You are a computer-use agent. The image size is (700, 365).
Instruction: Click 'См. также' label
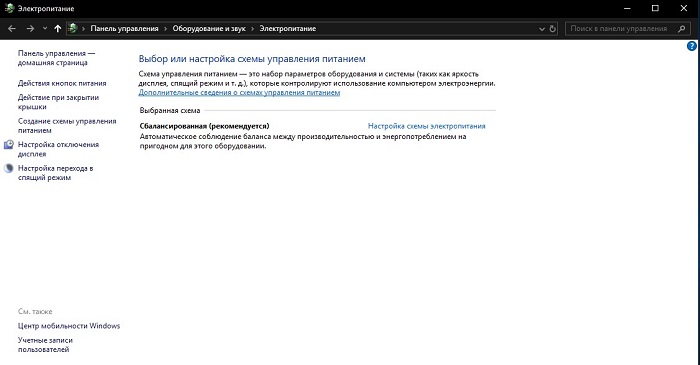(x=35, y=311)
